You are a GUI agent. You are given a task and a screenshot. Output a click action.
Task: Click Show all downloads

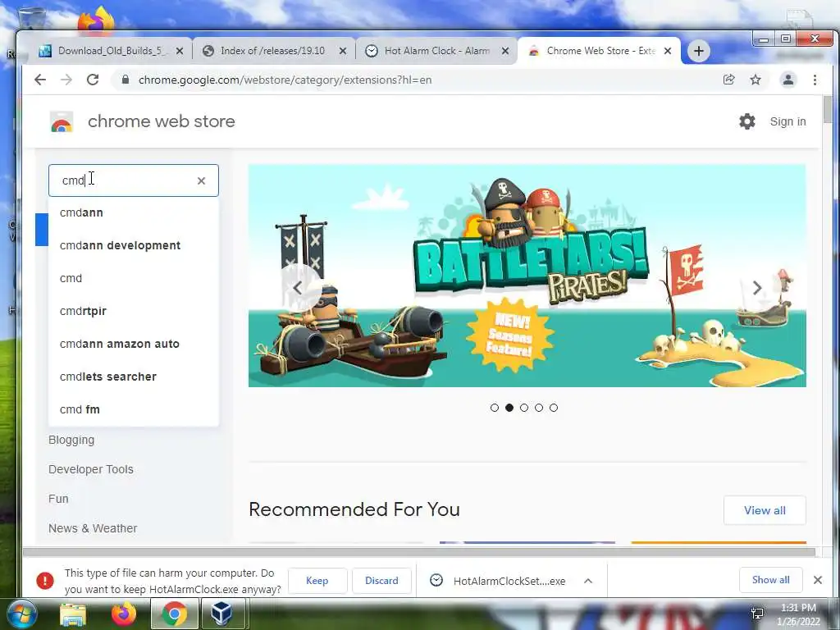pos(770,580)
